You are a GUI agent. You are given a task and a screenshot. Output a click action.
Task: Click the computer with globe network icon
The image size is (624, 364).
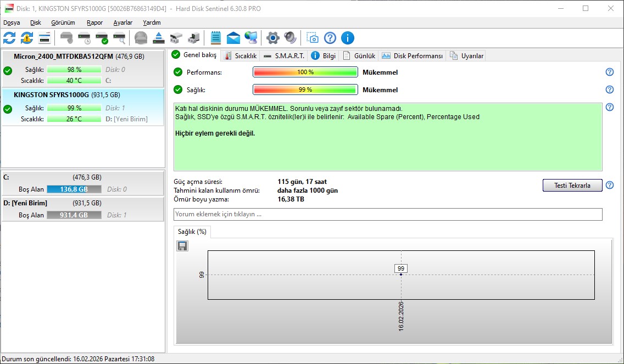(x=251, y=38)
